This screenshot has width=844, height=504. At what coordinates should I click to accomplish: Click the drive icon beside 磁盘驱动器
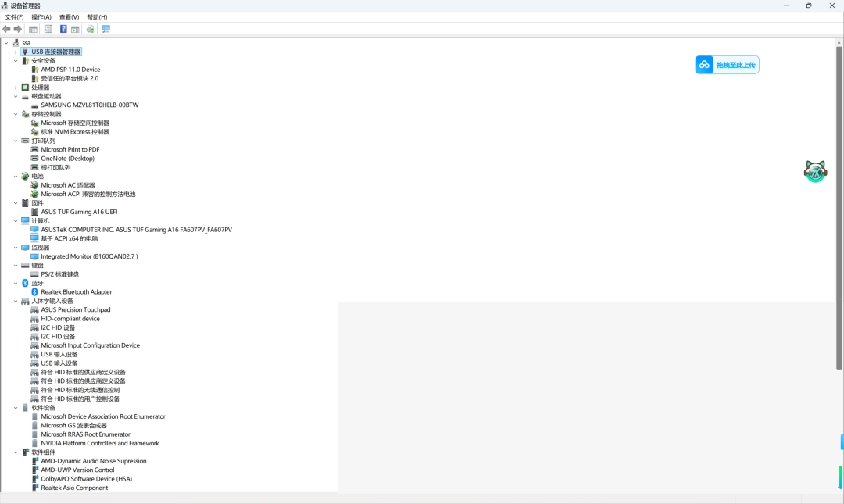(25, 97)
